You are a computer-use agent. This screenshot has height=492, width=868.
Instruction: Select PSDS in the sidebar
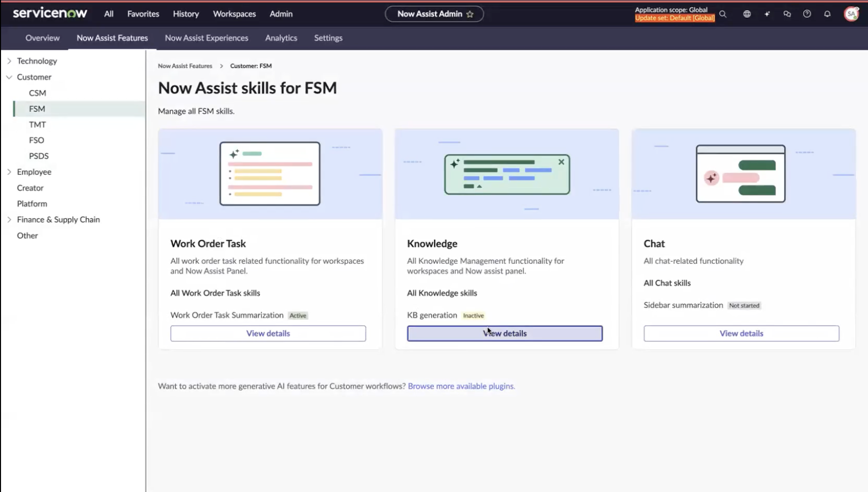point(39,156)
